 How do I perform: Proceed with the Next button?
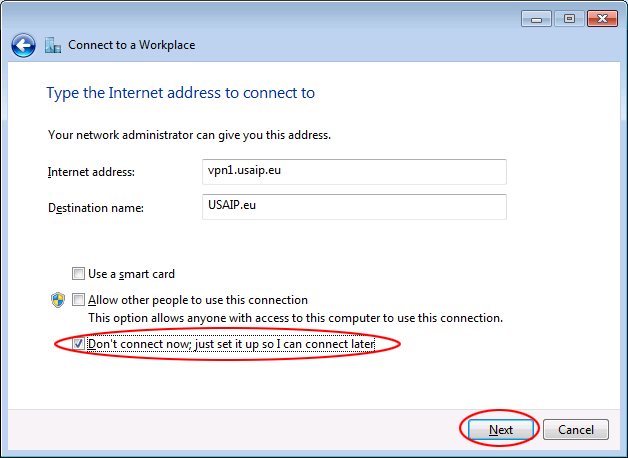pos(501,430)
